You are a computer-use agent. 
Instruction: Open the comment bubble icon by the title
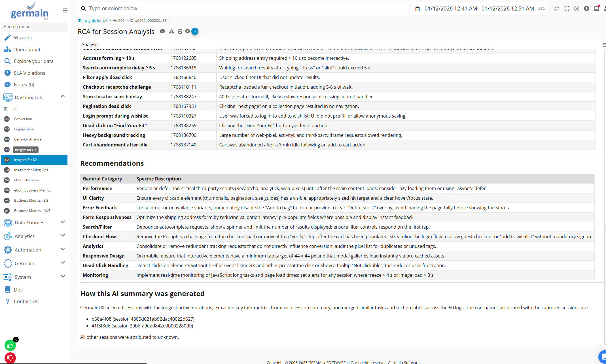coord(162,31)
